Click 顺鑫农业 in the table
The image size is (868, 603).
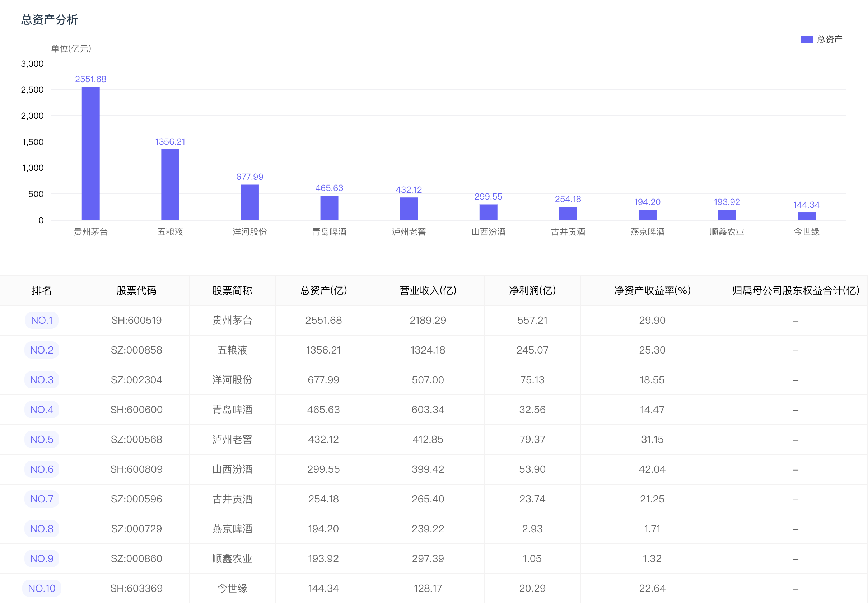click(232, 559)
